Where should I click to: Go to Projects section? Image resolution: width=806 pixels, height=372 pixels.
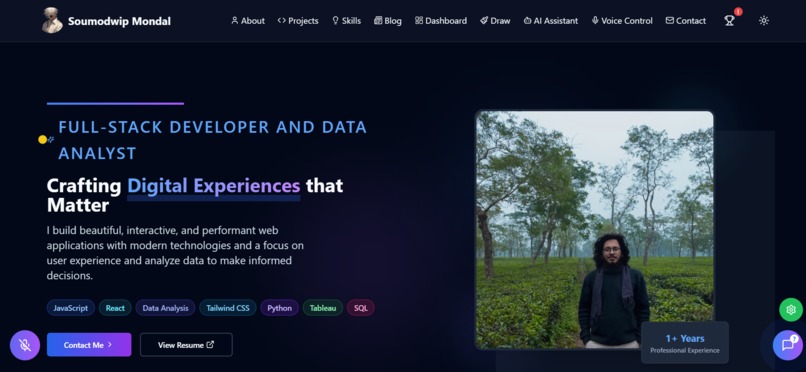coord(298,21)
